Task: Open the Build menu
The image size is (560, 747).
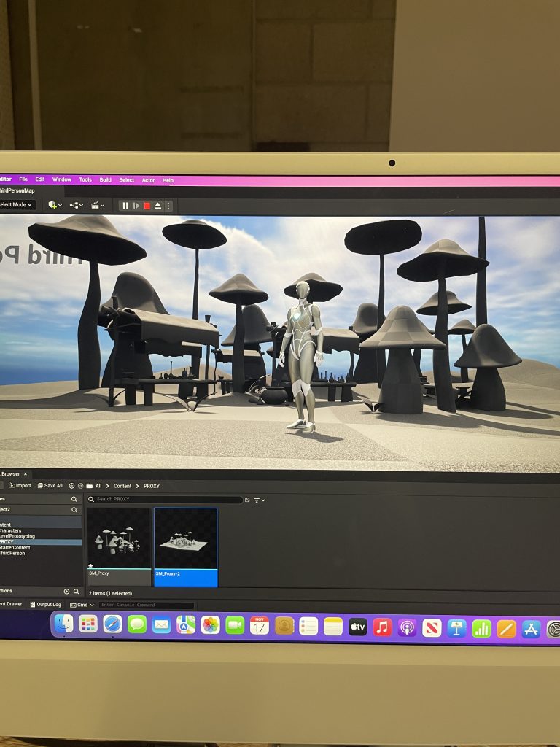Action: pos(105,179)
